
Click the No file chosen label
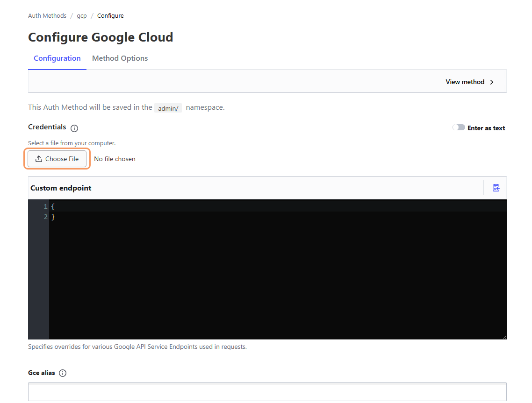pos(115,158)
